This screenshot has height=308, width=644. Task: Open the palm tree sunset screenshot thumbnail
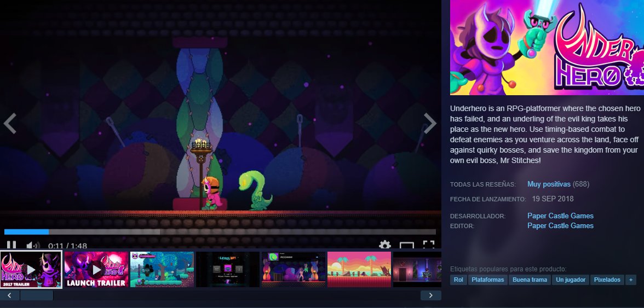tap(359, 270)
